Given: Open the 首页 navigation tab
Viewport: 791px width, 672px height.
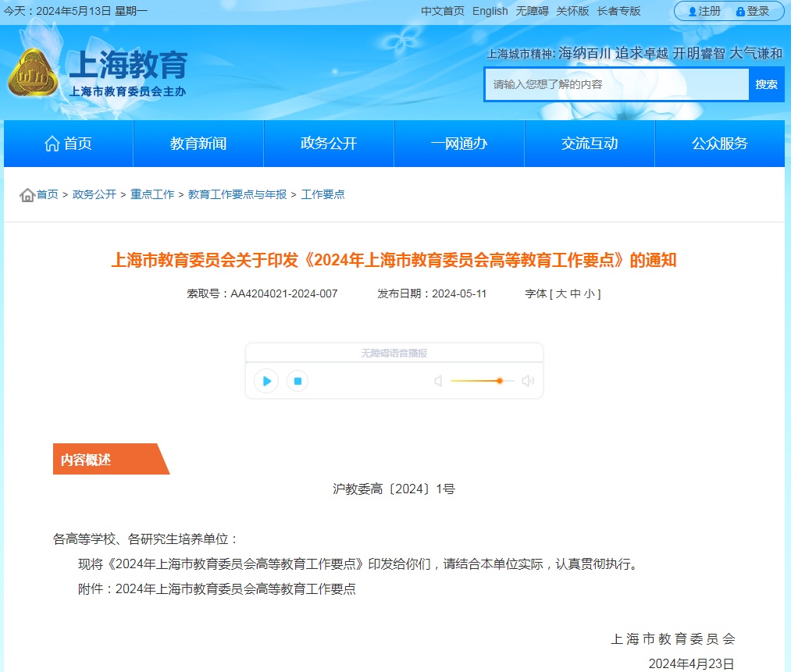Looking at the screenshot, I should pyautogui.click(x=68, y=144).
